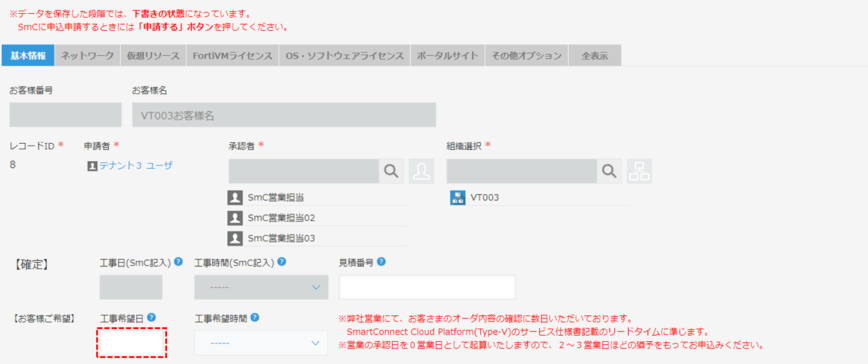
Task: Click the user icon beside SmC営業担当02
Action: coord(234,218)
